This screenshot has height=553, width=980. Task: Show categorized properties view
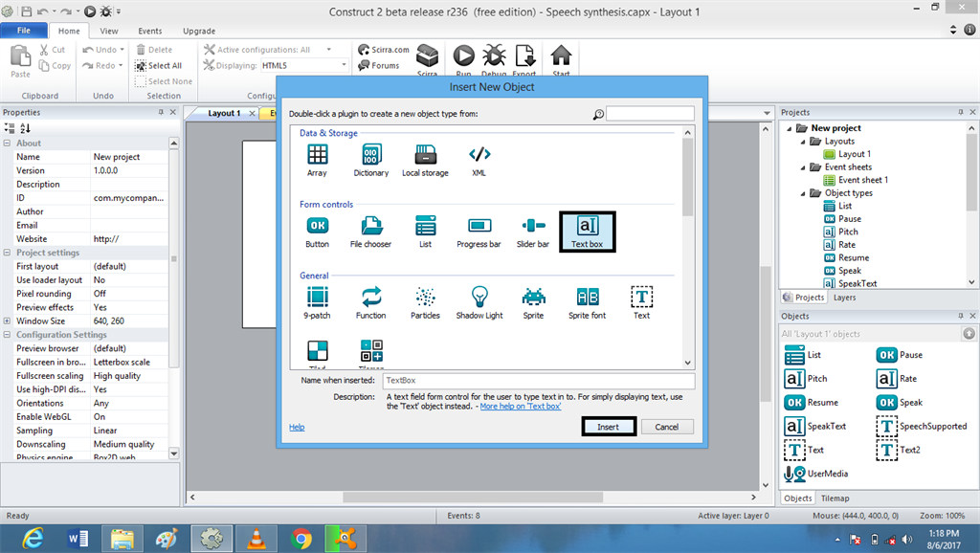pyautogui.click(x=10, y=128)
